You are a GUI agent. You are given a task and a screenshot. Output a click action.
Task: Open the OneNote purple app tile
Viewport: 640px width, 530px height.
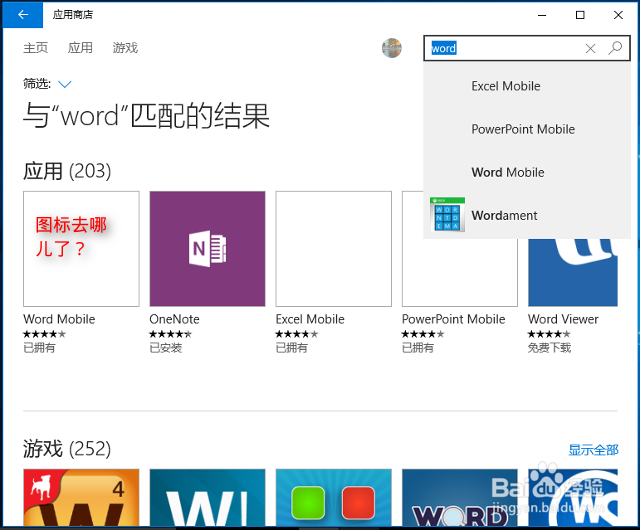(x=207, y=249)
